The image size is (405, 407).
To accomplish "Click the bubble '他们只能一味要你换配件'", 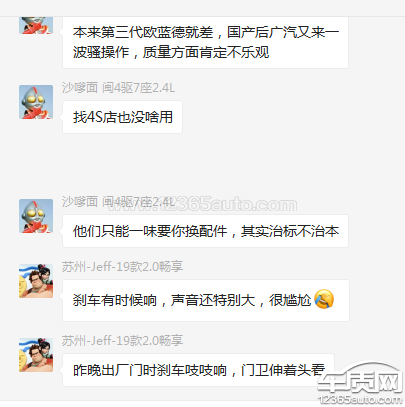I will tap(205, 231).
